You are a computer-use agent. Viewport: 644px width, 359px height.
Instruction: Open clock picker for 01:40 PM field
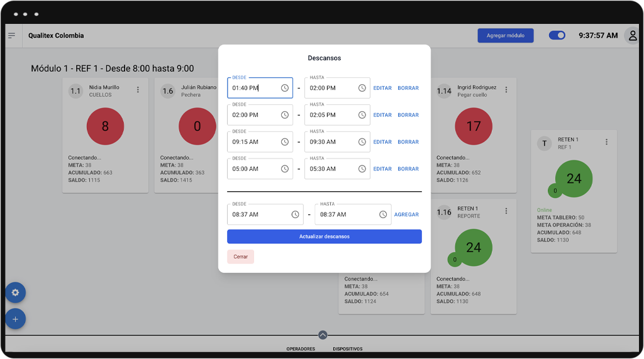coord(285,88)
